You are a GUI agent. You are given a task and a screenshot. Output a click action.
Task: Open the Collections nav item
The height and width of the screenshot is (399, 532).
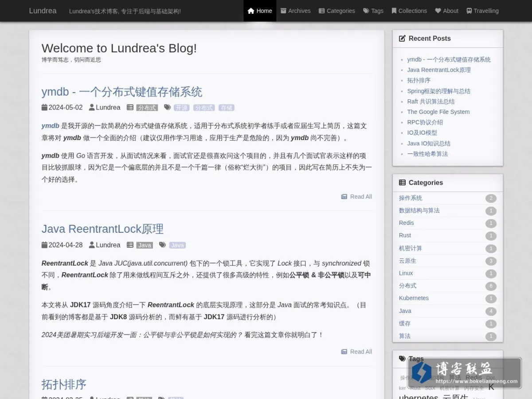point(409,11)
